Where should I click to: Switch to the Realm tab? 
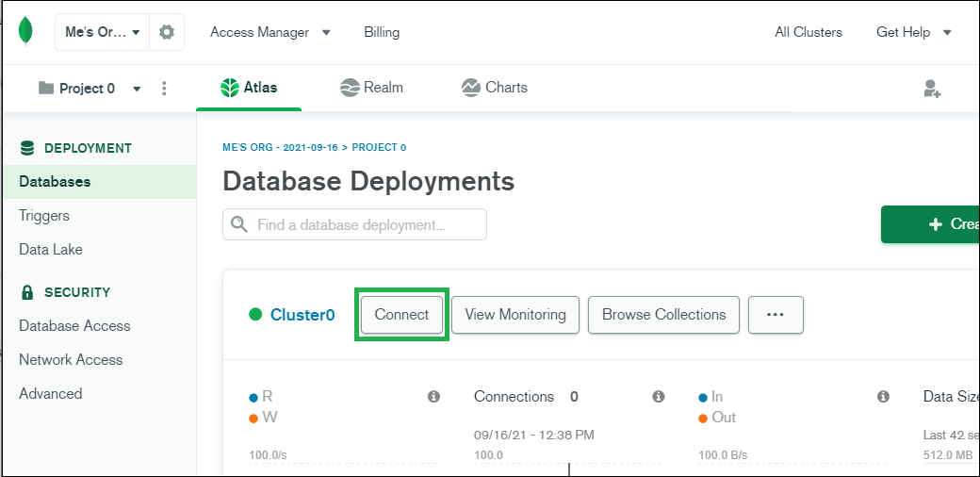(371, 88)
